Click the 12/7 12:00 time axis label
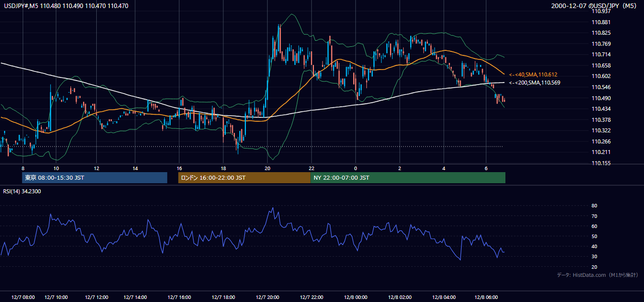 [97, 297]
